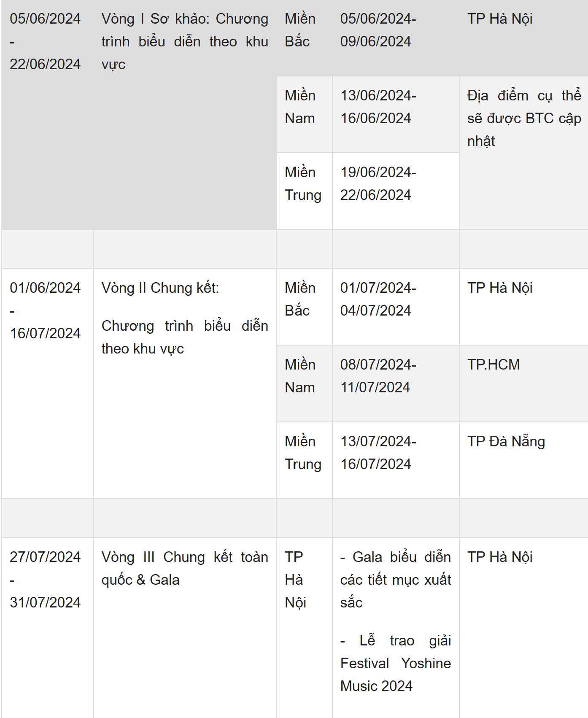Click the TP.HCM location cell
The height and width of the screenshot is (718, 588).
[494, 364]
